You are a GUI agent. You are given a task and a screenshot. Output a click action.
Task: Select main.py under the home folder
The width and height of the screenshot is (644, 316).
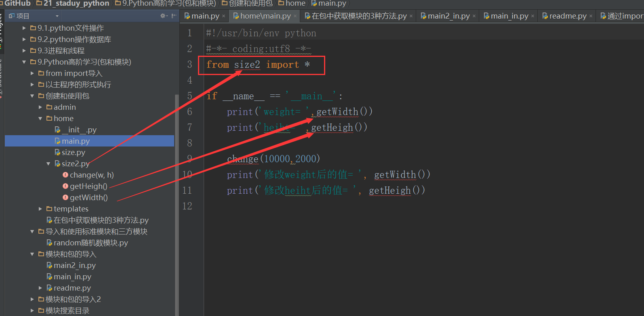76,141
